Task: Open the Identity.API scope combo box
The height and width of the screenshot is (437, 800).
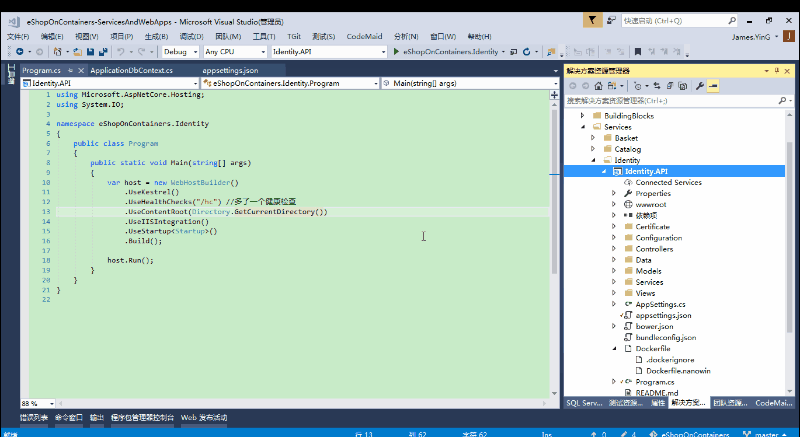Action: (110, 83)
